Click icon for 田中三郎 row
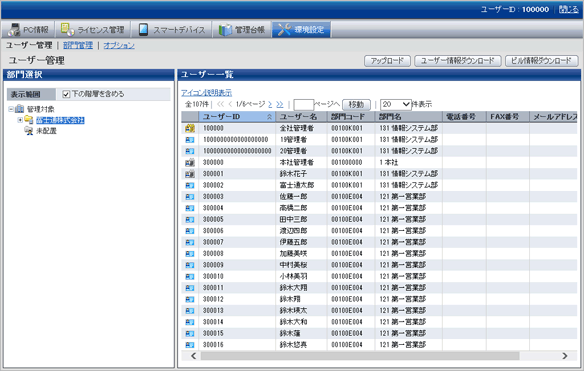The height and width of the screenshot is (371, 584). (190, 220)
